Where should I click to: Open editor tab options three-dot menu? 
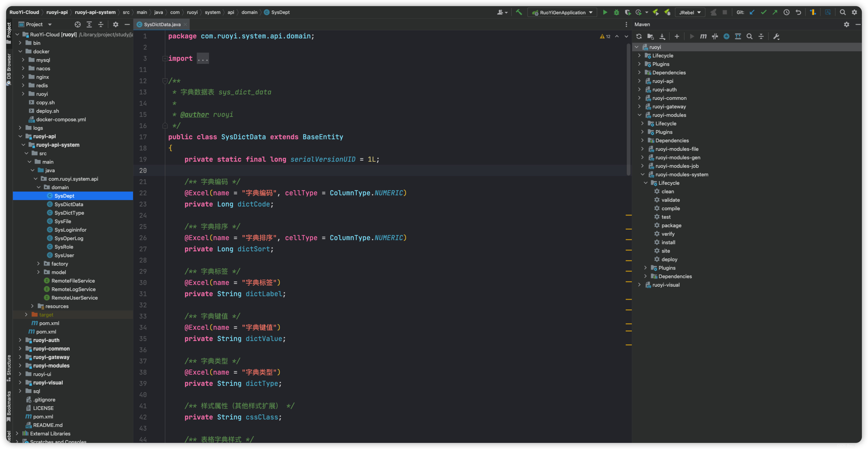click(626, 24)
